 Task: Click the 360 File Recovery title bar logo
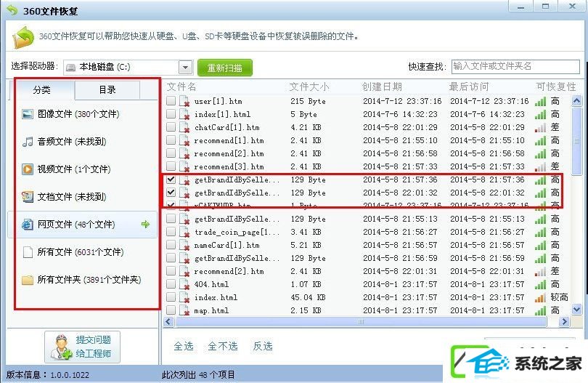pos(12,10)
